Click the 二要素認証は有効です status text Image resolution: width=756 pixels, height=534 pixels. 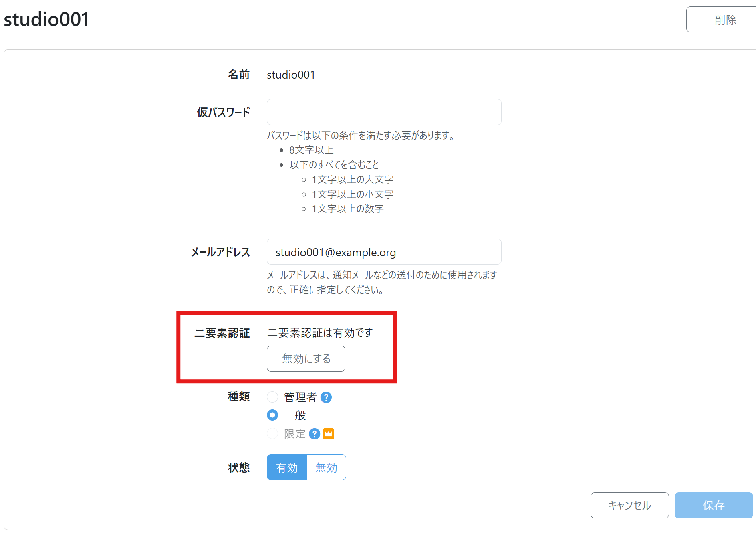(320, 333)
